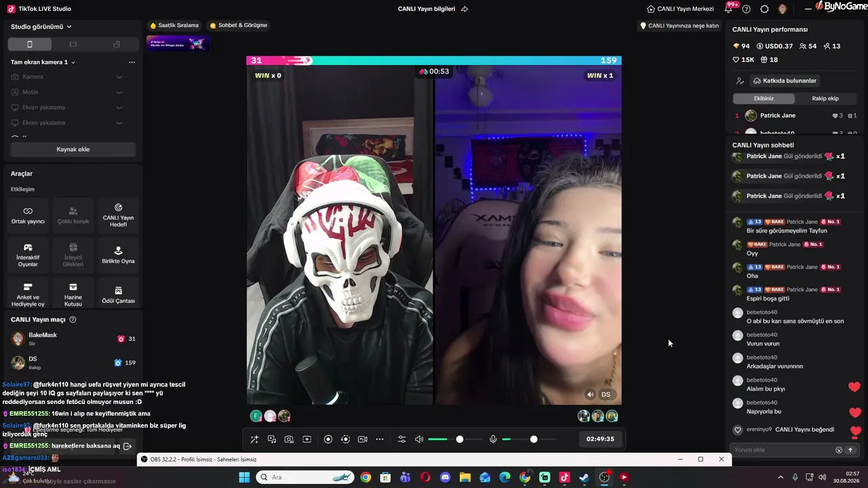Select the landscape layout
868x488 pixels.
(73, 44)
